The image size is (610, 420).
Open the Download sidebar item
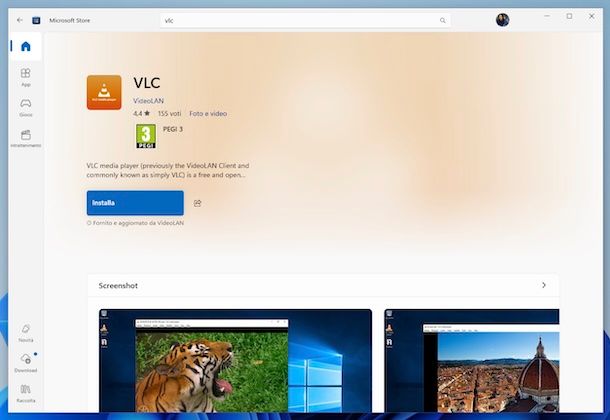click(26, 363)
